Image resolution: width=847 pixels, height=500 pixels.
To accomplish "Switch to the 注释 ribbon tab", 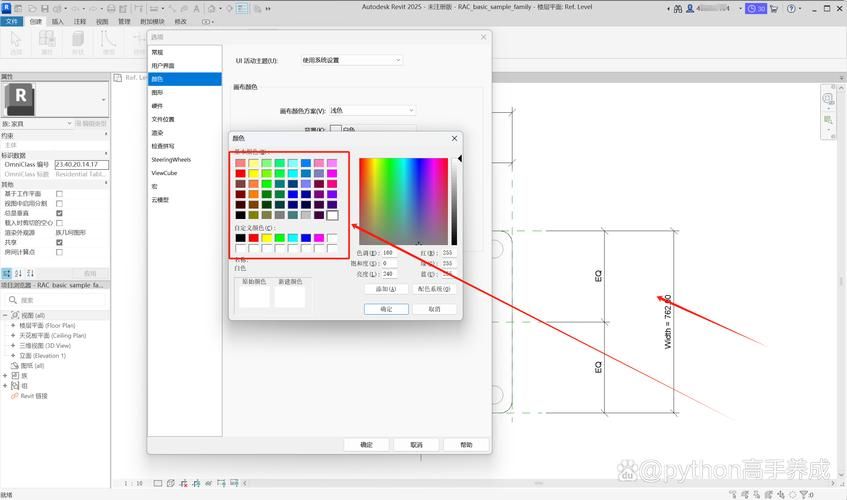I will click(x=80, y=22).
